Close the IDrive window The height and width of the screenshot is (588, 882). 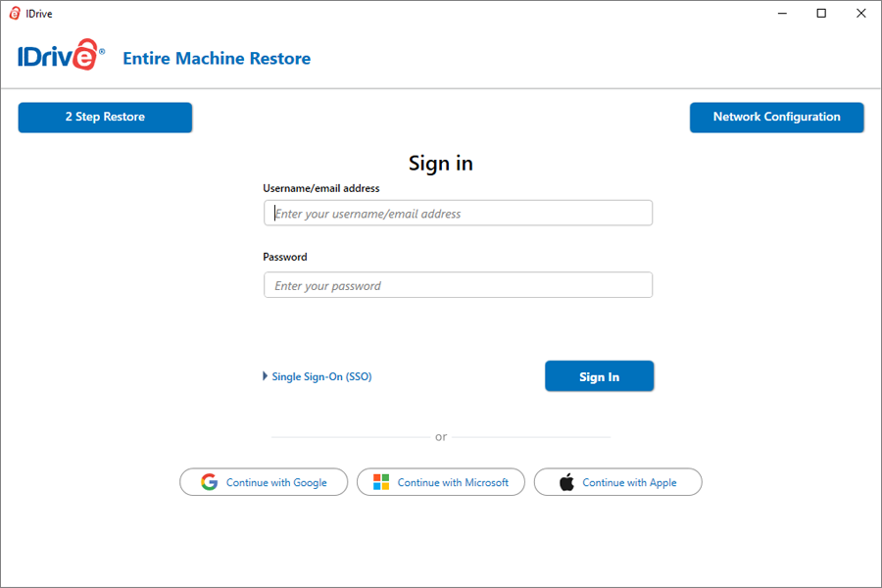coord(860,14)
